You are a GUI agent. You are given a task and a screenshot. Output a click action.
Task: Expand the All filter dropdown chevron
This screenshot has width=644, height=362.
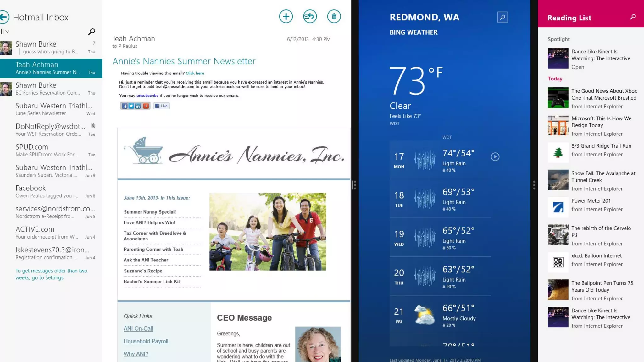coord(7,32)
